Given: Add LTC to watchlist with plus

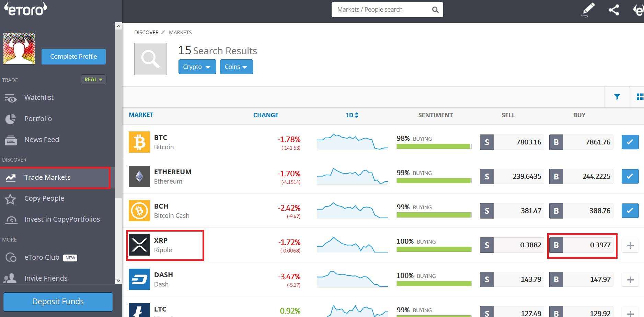Looking at the screenshot, I should tap(630, 312).
